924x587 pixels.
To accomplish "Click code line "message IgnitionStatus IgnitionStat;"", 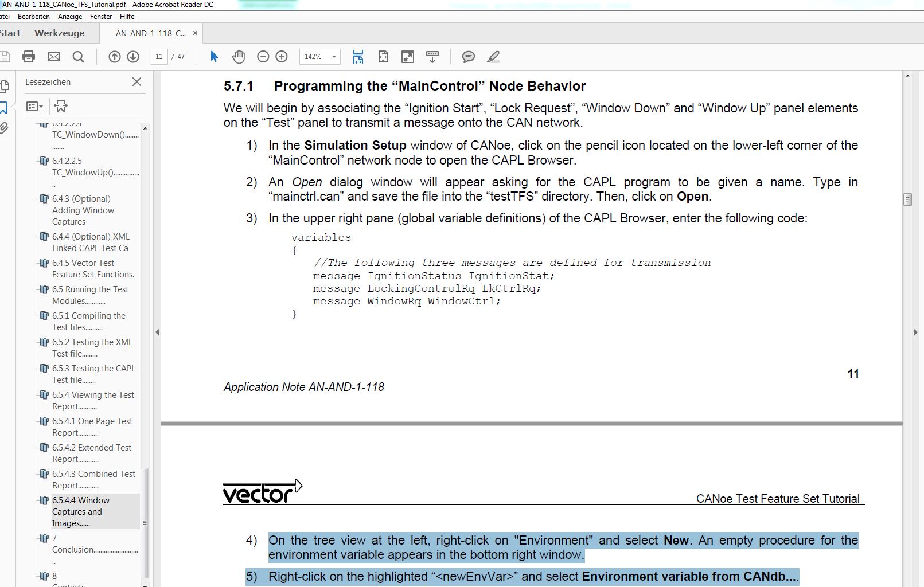I will pyautogui.click(x=434, y=276).
